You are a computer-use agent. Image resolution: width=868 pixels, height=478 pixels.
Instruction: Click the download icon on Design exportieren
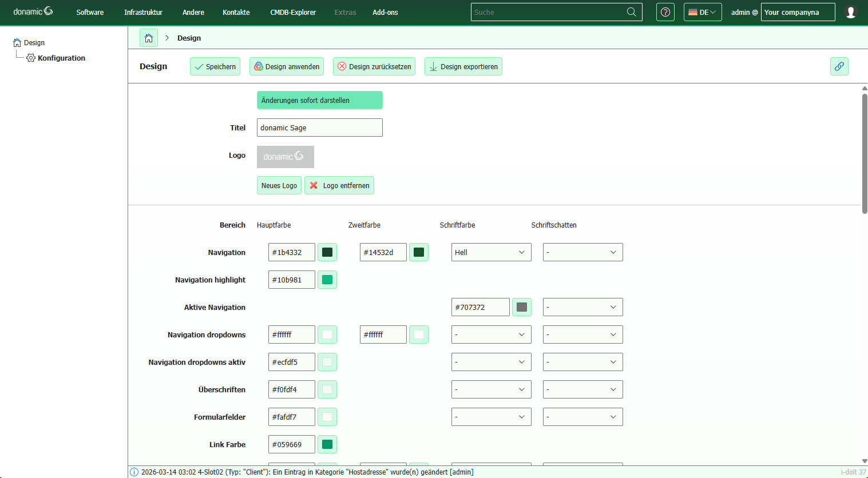433,66
